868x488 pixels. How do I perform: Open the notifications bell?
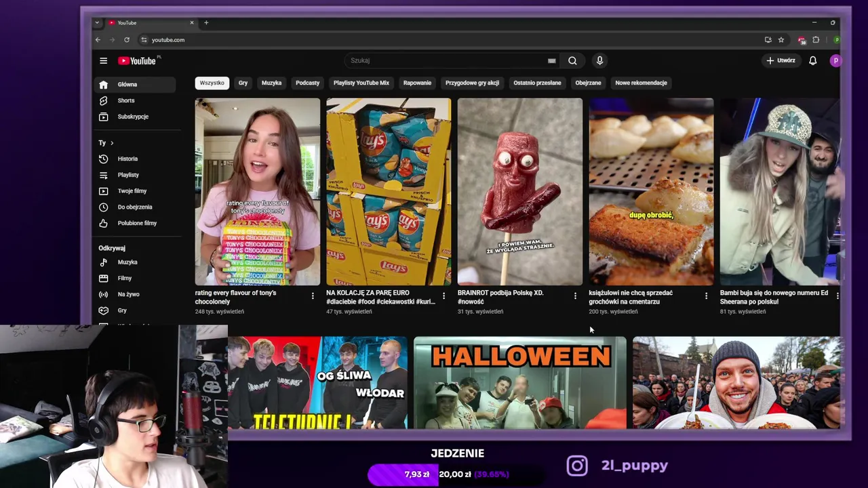tap(812, 61)
